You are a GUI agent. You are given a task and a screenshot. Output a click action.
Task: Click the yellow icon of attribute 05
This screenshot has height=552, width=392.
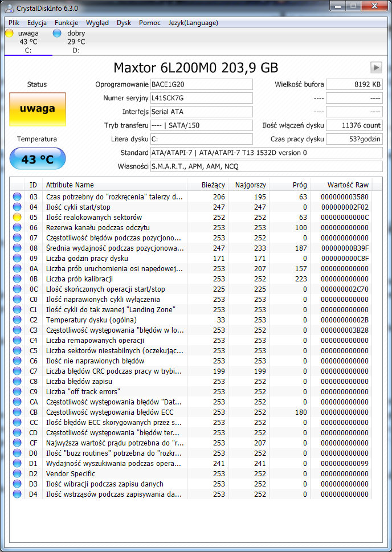[17, 217]
